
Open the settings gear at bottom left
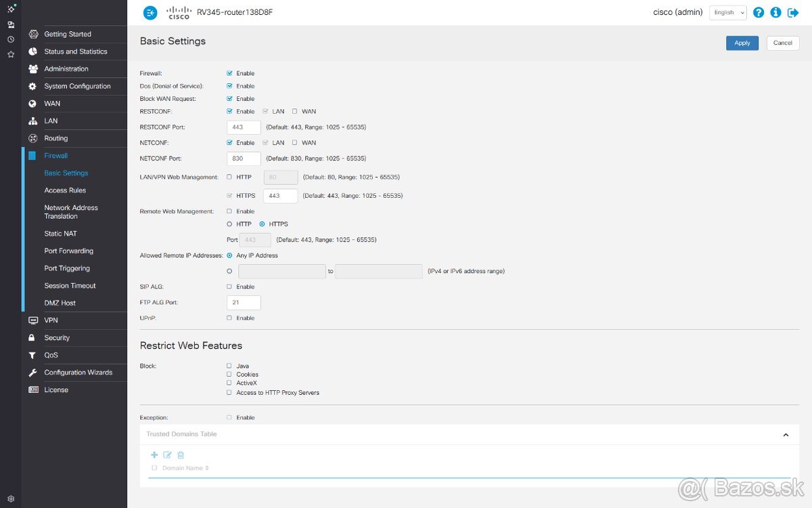click(10, 498)
